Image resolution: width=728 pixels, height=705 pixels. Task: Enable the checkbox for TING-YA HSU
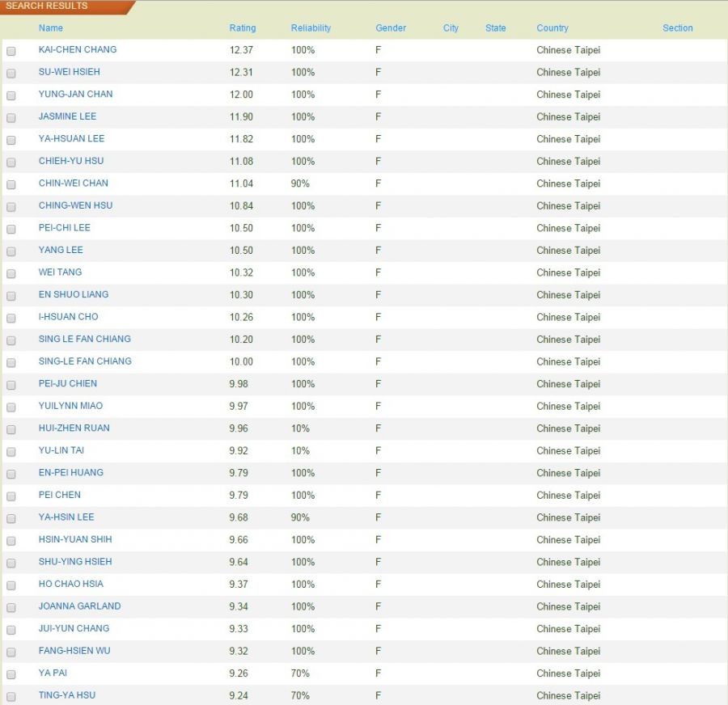[11, 697]
